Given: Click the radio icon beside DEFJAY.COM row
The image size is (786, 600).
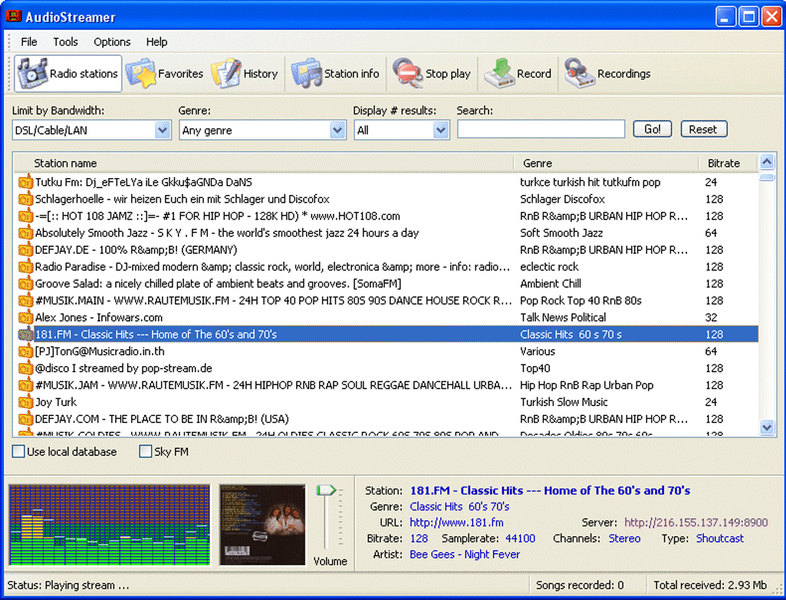Looking at the screenshot, I should tap(25, 419).
